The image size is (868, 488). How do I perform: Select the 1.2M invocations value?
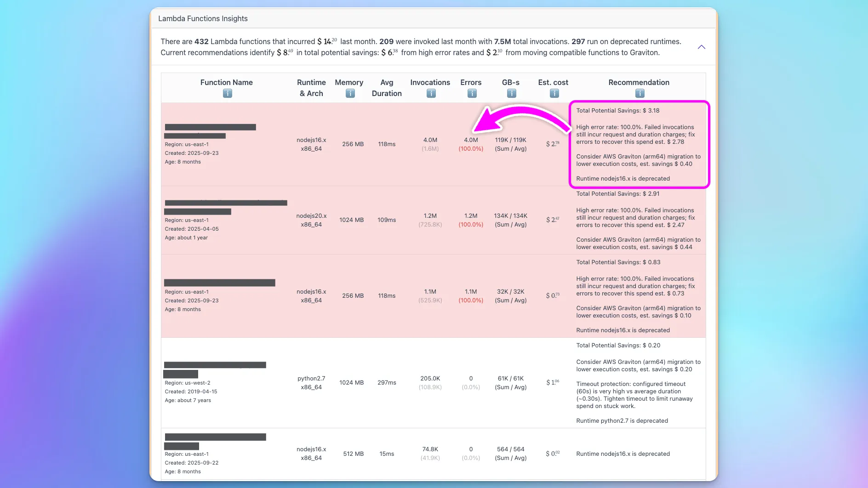[430, 216]
